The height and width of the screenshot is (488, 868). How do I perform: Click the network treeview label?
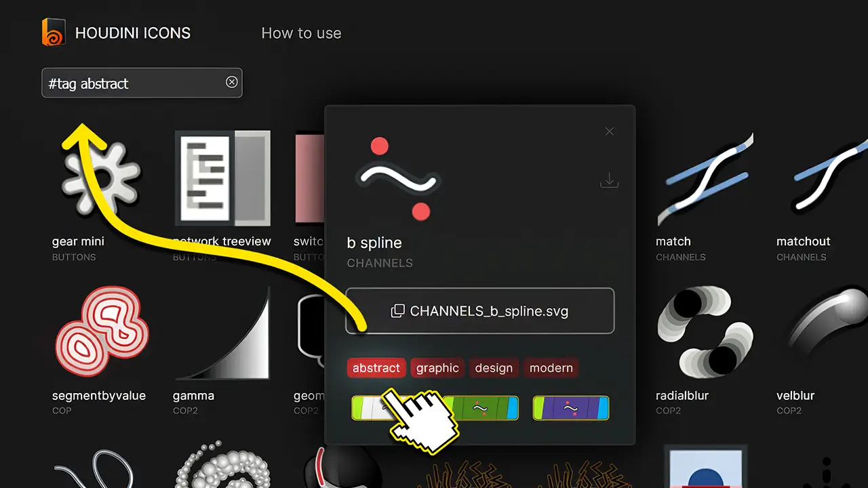tap(222, 241)
